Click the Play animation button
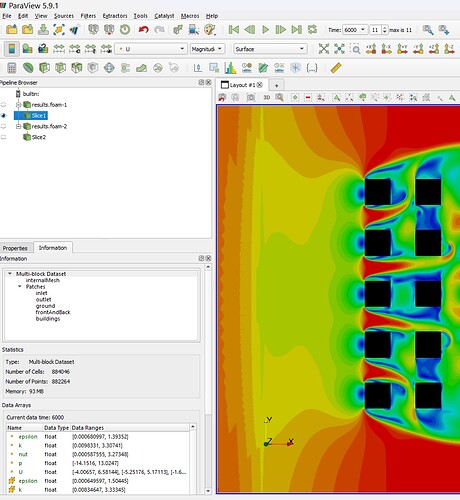Image resolution: width=460 pixels, height=500 pixels. tap(265, 30)
